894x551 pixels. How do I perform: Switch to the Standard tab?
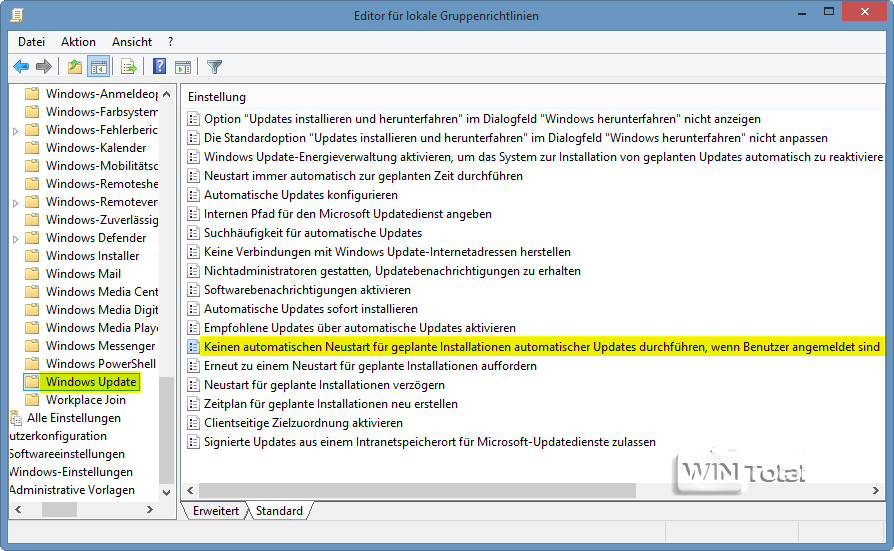point(279,511)
